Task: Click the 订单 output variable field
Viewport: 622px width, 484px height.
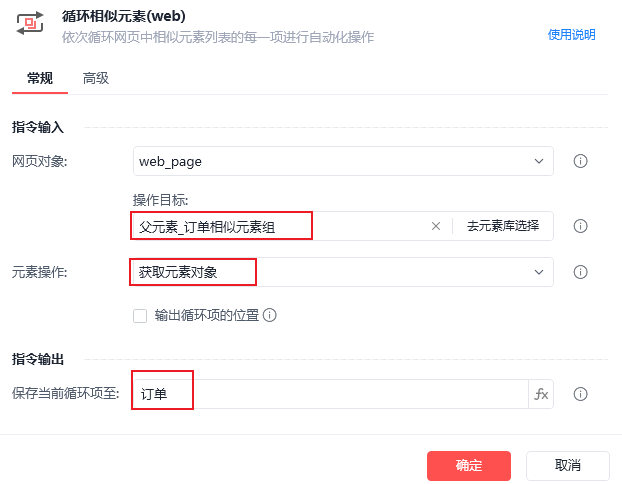Action: click(331, 394)
